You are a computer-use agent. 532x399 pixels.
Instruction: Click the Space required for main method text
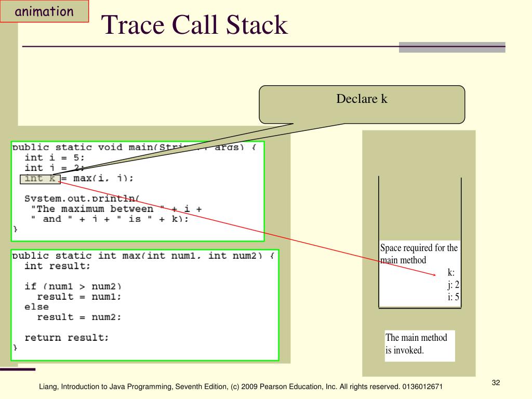tap(419, 254)
